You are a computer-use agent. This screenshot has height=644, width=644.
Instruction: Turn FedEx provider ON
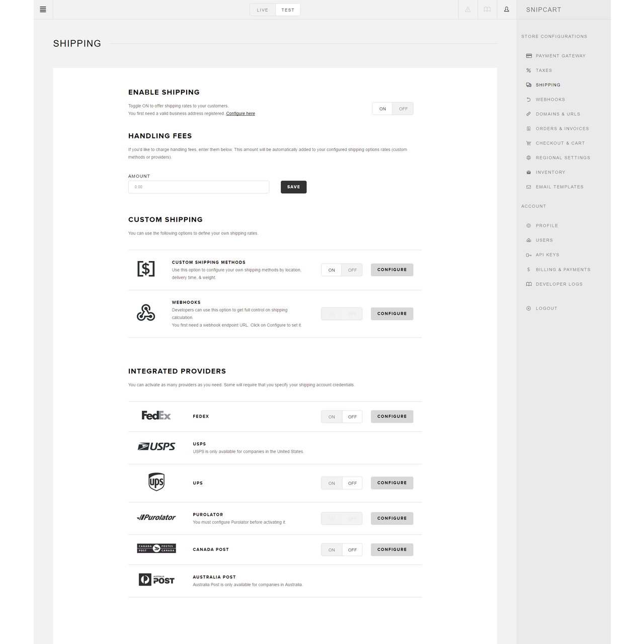coord(332,417)
